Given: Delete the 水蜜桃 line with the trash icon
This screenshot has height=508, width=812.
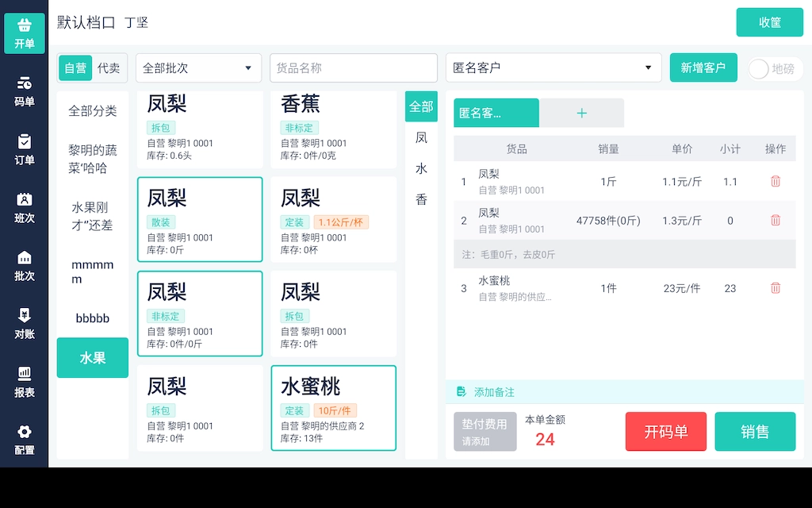Looking at the screenshot, I should 776,288.
